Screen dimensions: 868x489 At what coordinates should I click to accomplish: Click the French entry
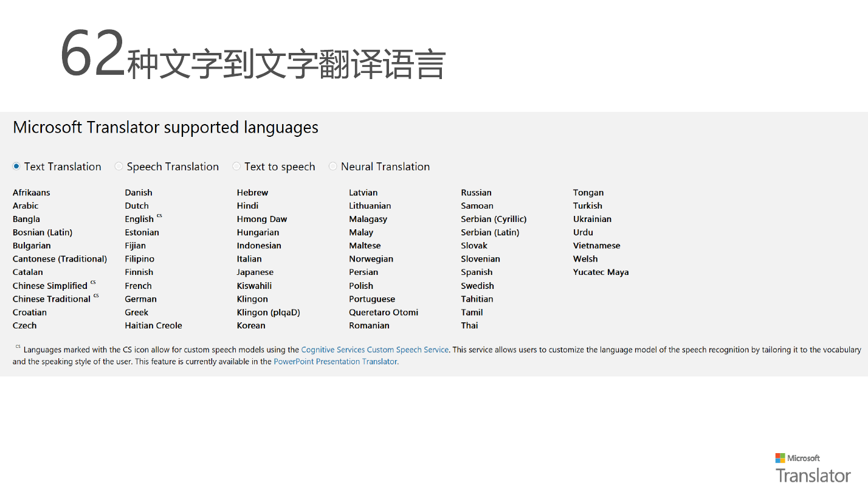pos(139,286)
